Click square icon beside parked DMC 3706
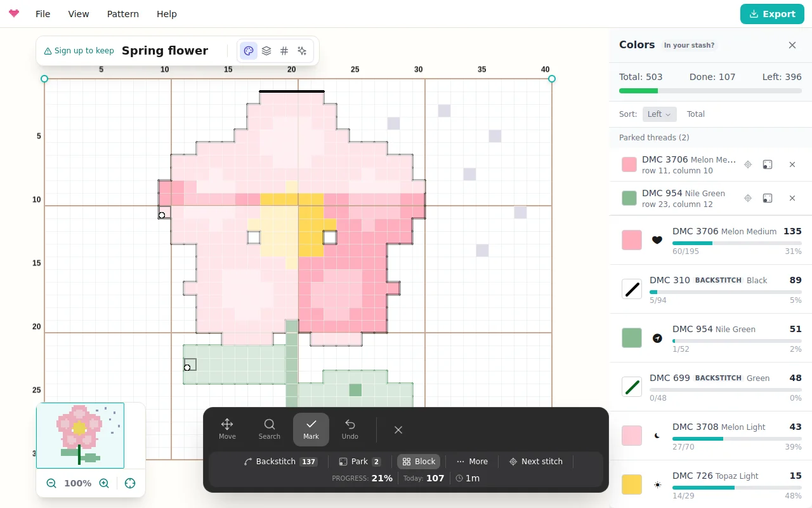 768,164
